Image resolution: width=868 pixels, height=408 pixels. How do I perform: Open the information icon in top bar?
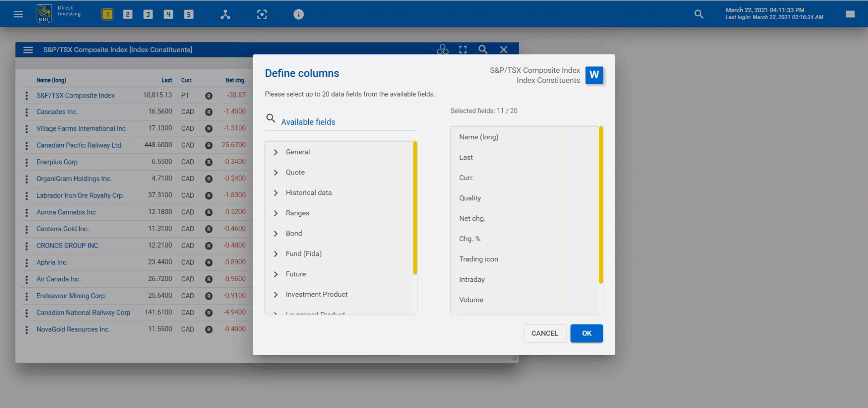(298, 15)
